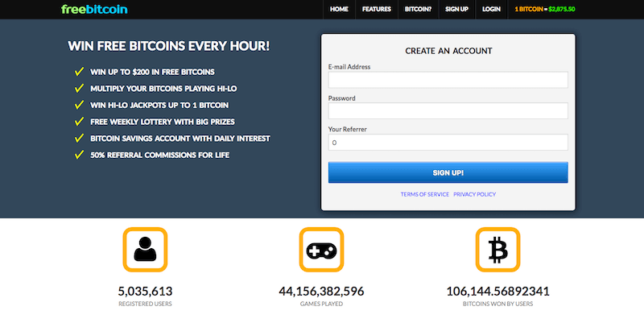Submit with the blue SIGN UP! button

[448, 172]
